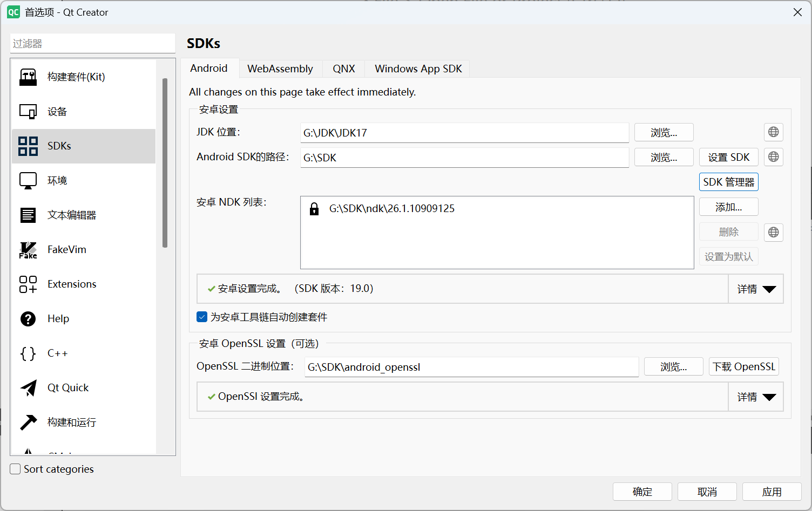Viewport: 812px width, 511px height.
Task: Expand 详情 for Android setup status
Action: click(756, 289)
